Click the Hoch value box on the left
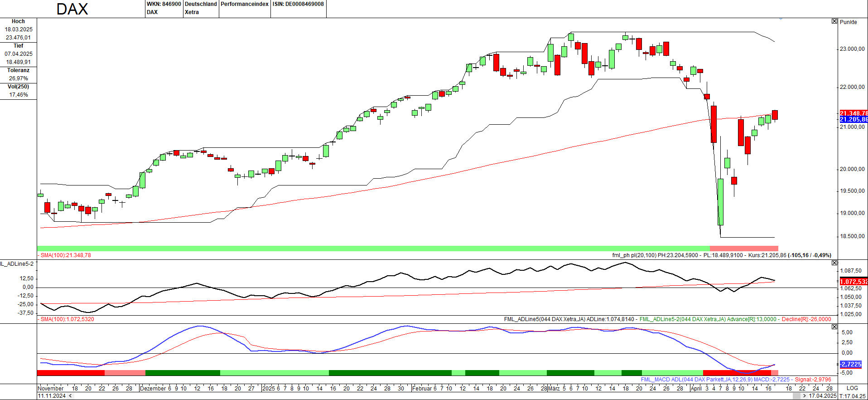Image resolution: width=868 pixels, height=400 pixels. click(19, 30)
